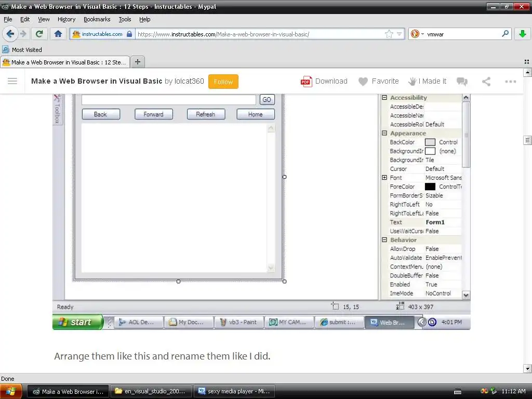Open a new tab with plus button

coord(137,62)
